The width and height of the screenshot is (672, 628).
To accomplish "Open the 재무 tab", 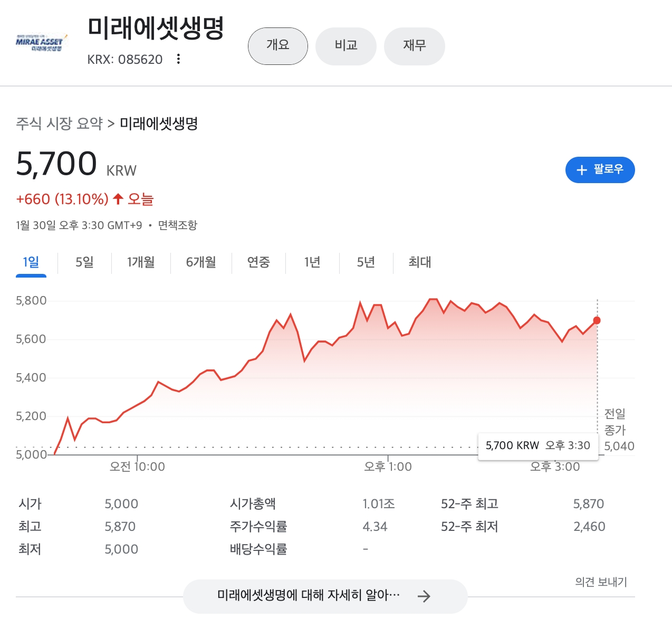I will pyautogui.click(x=415, y=46).
